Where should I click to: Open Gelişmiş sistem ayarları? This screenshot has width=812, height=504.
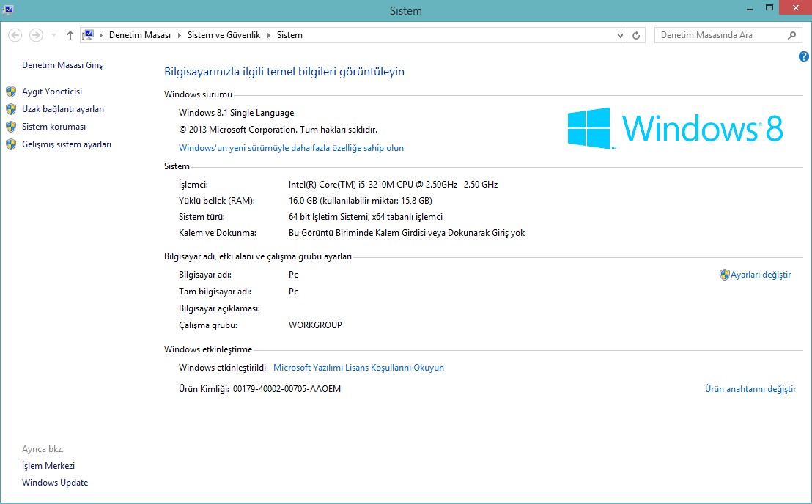click(66, 144)
